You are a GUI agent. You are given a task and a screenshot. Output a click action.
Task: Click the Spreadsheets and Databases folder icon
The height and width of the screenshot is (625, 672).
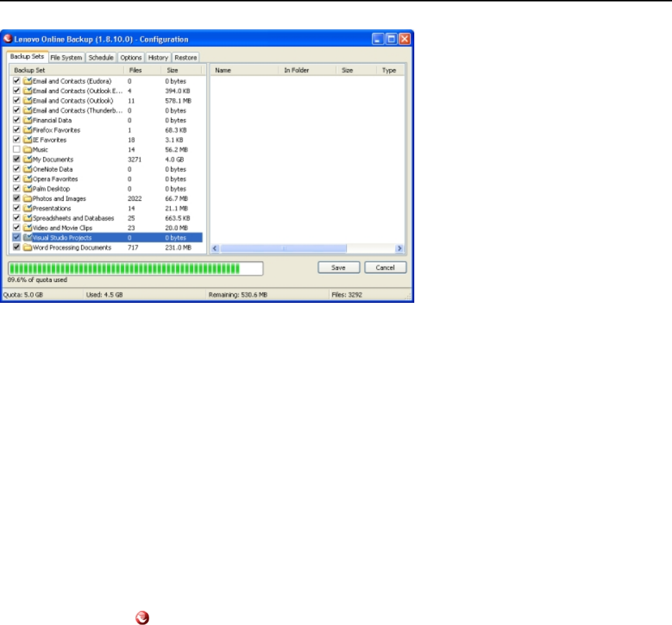[x=28, y=218]
